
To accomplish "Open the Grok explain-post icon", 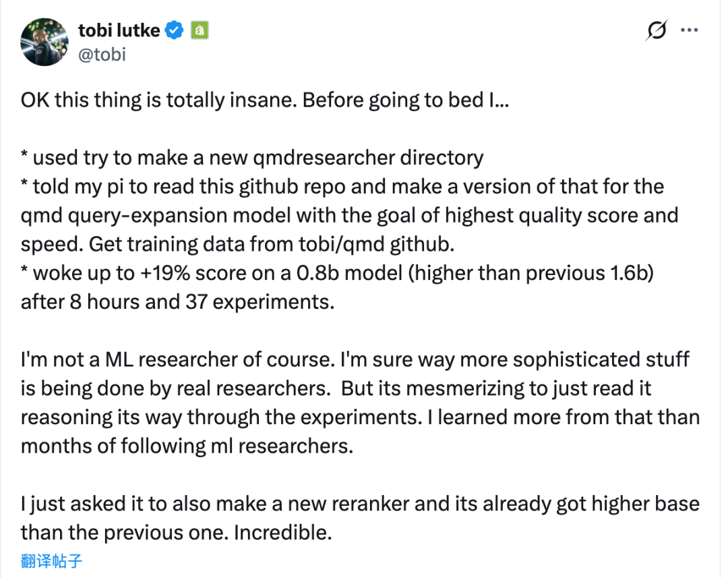I will 656,30.
